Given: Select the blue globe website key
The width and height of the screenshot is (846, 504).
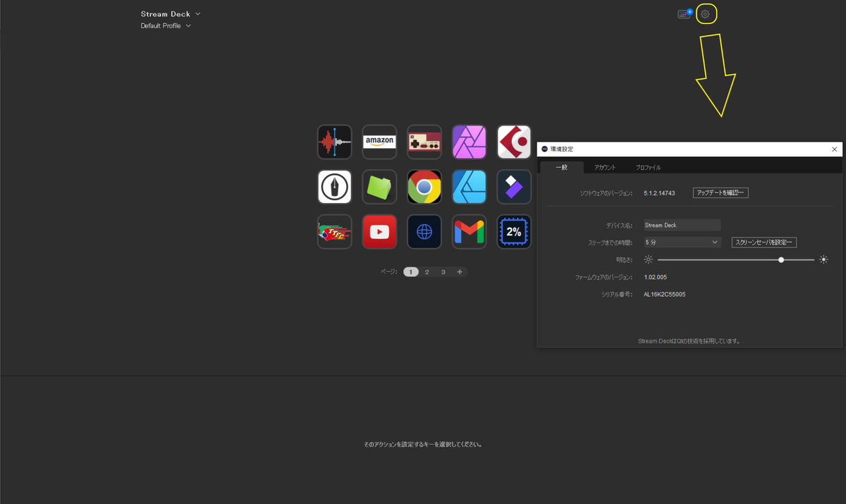Looking at the screenshot, I should 424,232.
